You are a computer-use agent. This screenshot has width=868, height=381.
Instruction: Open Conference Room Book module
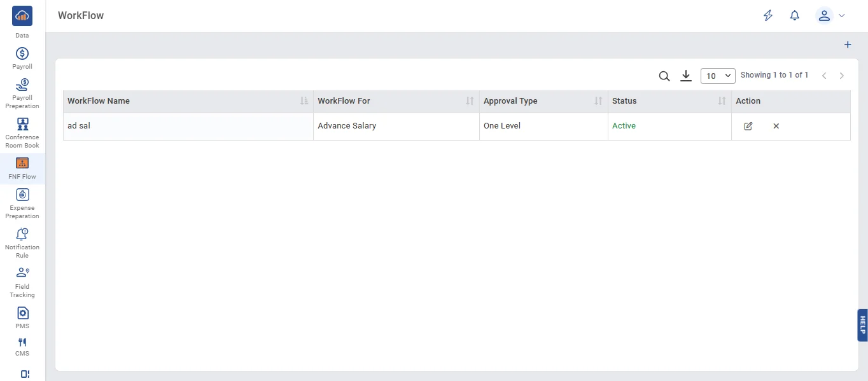(x=22, y=133)
